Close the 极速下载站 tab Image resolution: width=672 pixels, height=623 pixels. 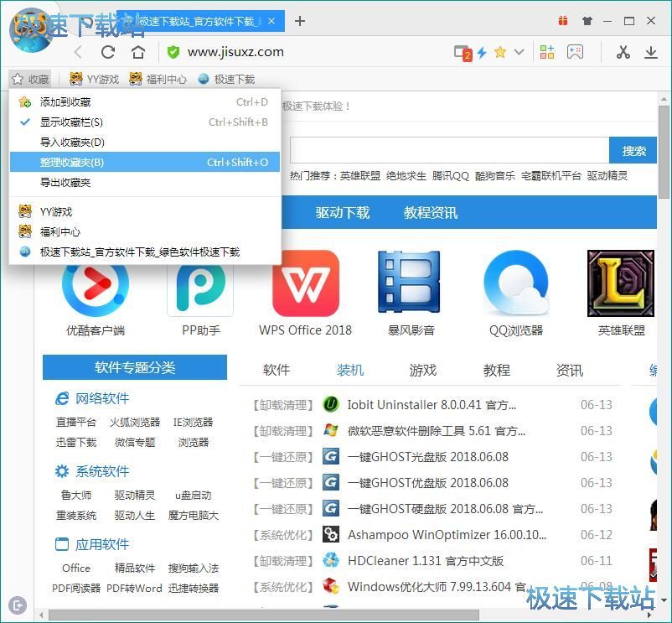[271, 21]
